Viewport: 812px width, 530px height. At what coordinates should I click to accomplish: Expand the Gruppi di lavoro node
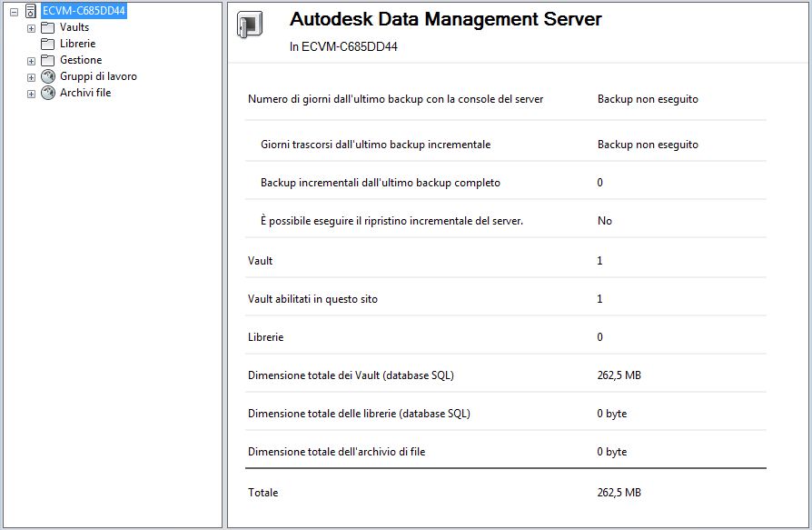click(31, 77)
